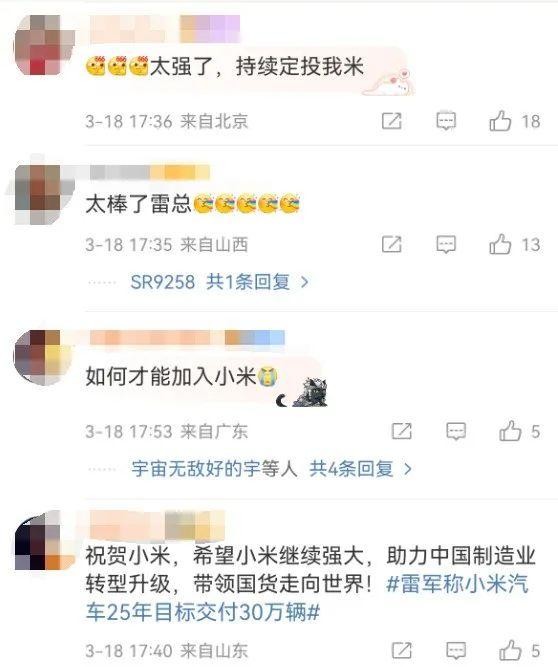558x667 pixels.
Task: Share the Beijing comment via forward icon
Action: pyautogui.click(x=391, y=121)
